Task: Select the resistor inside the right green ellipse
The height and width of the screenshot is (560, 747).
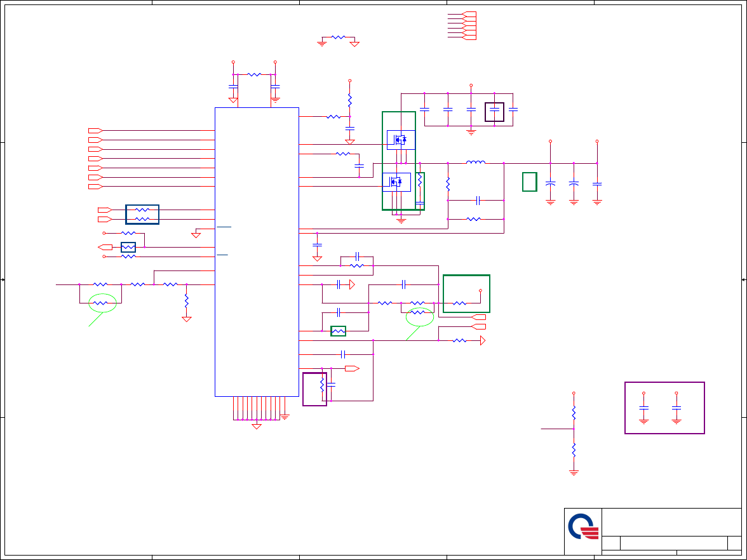Action: click(x=417, y=312)
